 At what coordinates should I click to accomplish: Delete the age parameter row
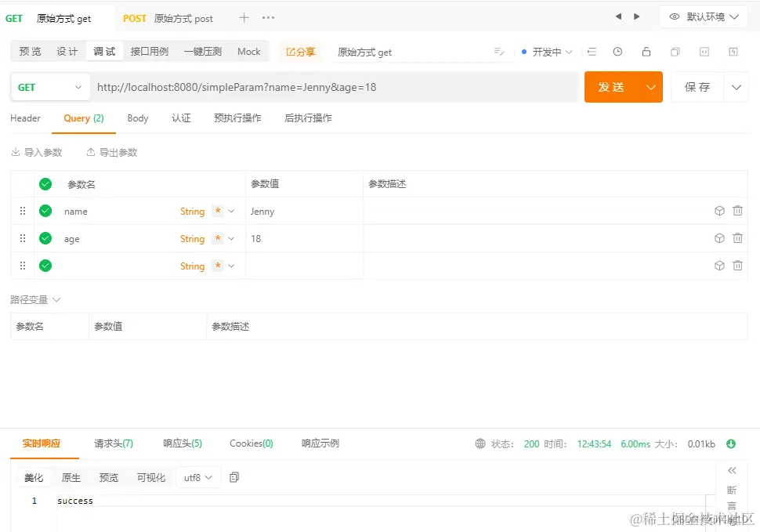click(x=737, y=238)
